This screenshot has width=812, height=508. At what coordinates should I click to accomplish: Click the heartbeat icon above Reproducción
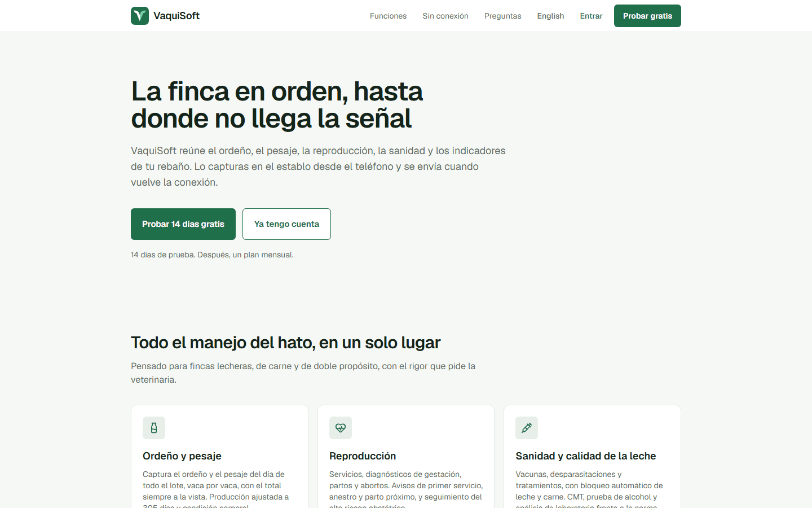(x=341, y=428)
